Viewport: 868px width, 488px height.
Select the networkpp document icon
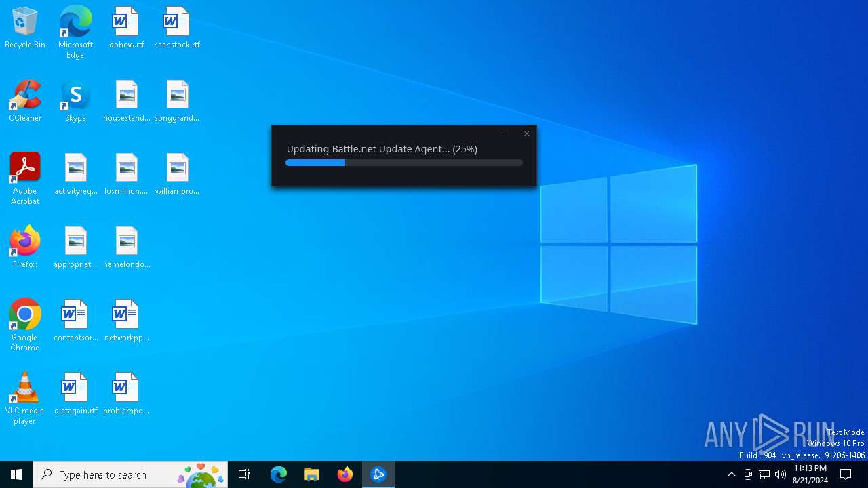[126, 321]
